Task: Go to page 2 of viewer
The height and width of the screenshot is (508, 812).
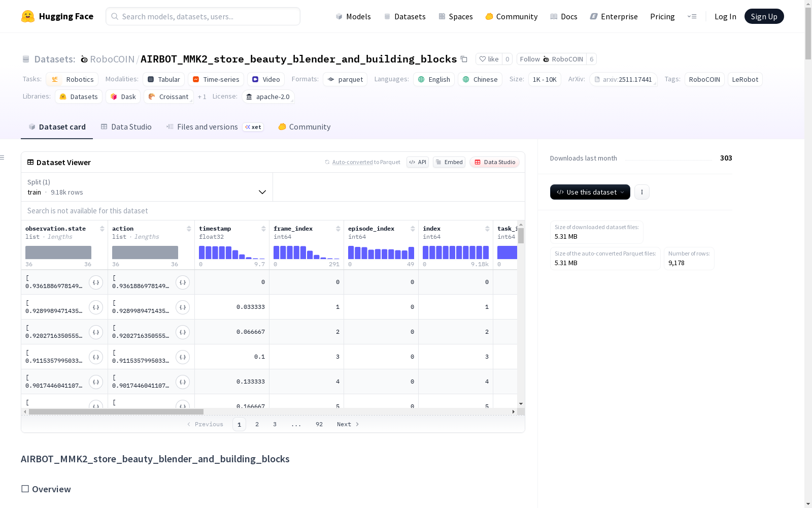Action: point(257,424)
